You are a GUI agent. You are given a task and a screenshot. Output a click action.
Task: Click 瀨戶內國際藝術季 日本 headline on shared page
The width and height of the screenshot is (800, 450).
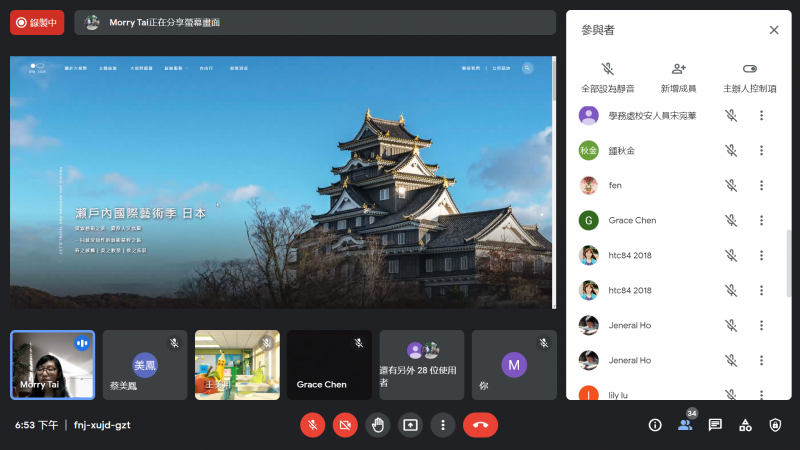coord(141,213)
